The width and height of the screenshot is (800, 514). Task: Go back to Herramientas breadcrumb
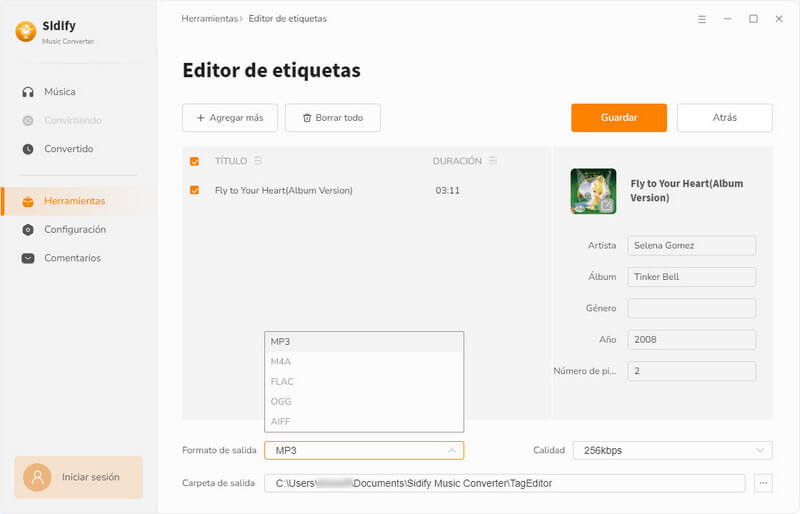[210, 19]
